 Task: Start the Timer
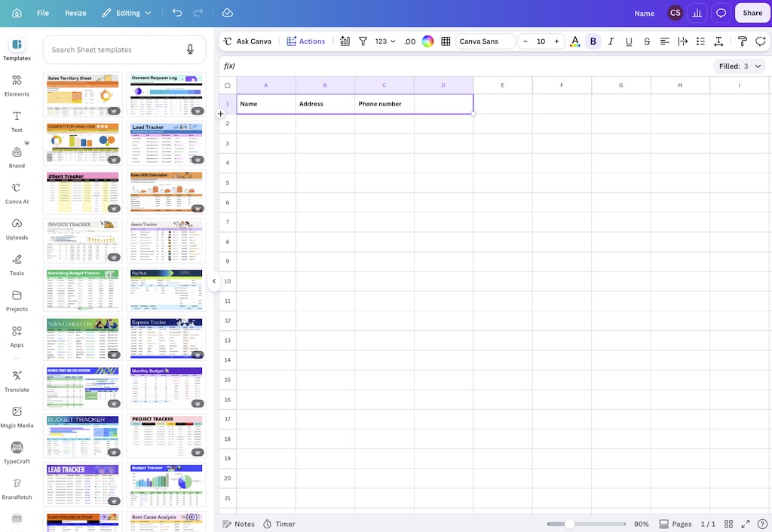pyautogui.click(x=279, y=524)
